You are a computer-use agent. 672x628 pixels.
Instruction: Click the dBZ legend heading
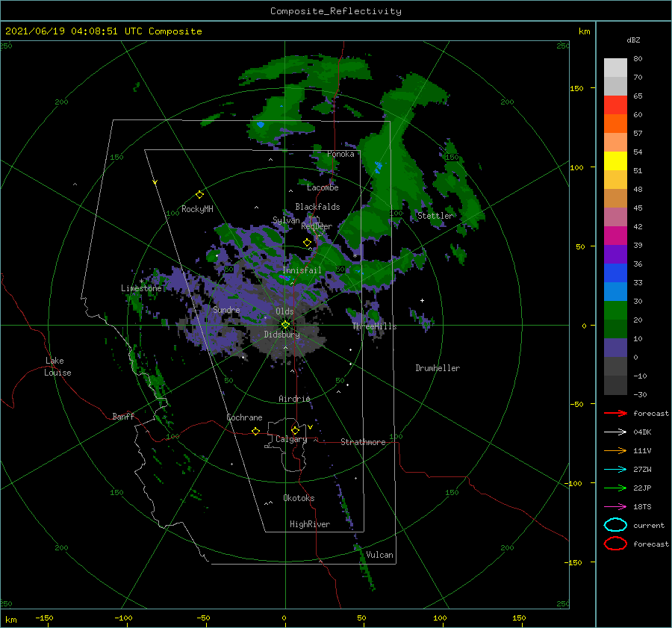pos(633,40)
